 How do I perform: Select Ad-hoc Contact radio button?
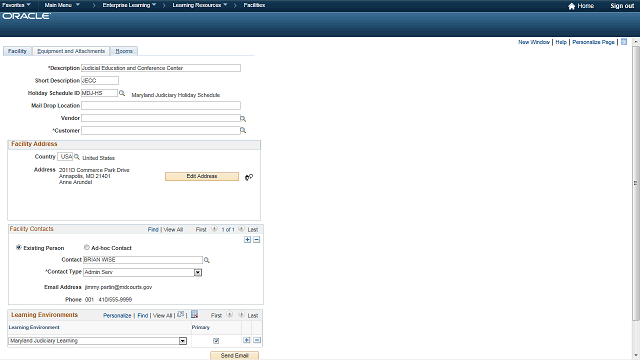pos(87,247)
